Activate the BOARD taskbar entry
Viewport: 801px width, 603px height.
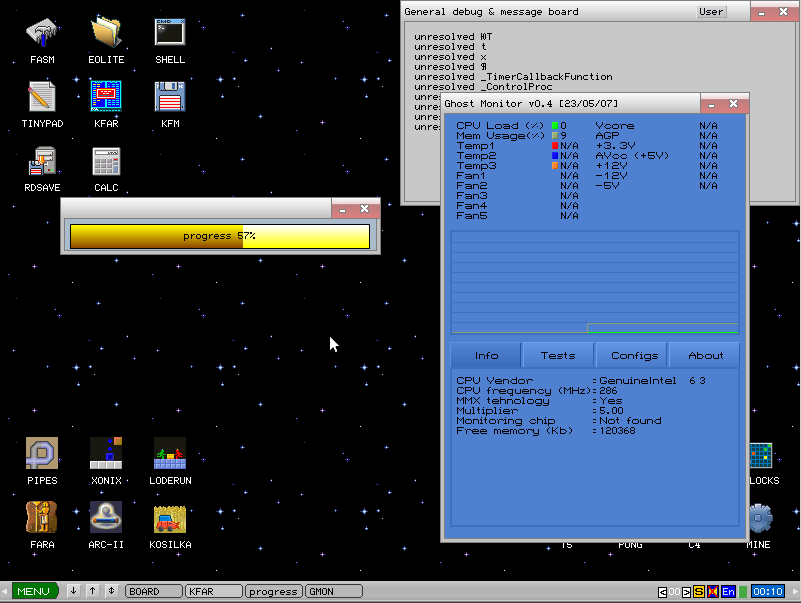[x=152, y=591]
